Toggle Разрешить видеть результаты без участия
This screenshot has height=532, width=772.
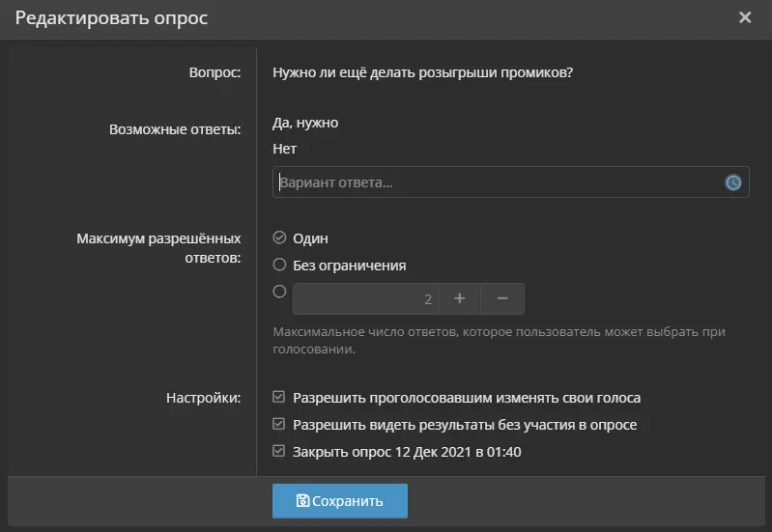pos(278,424)
